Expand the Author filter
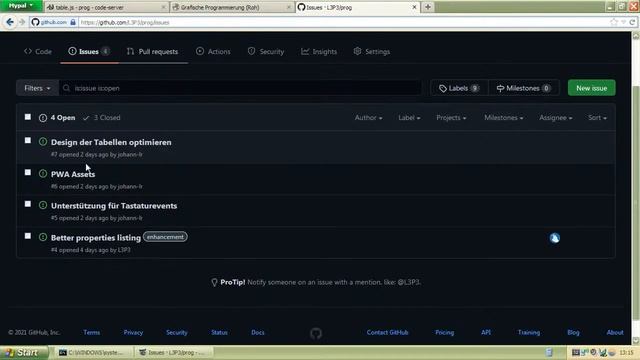Viewport: 640px width, 360px height. [368, 118]
